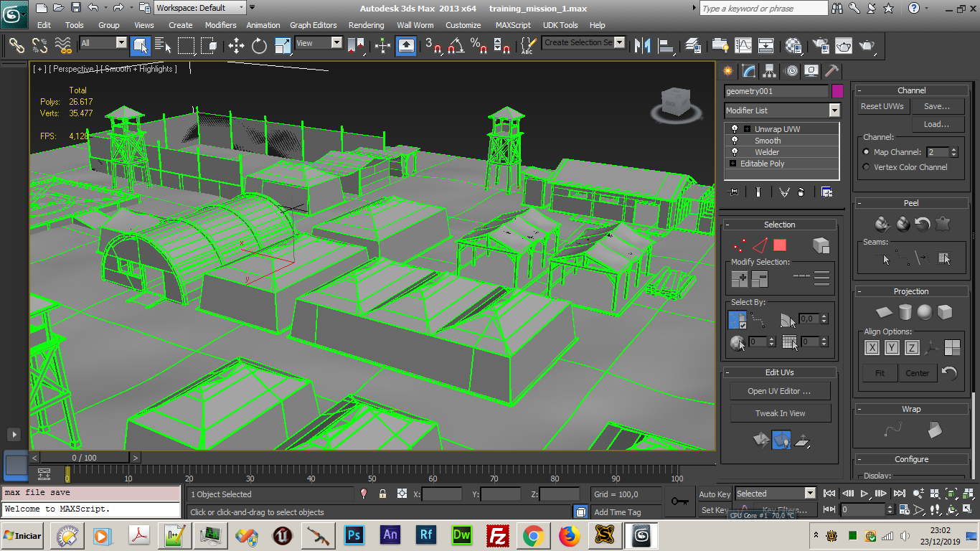The image size is (980, 551).
Task: Click the Open UV Editor button
Action: 779,391
